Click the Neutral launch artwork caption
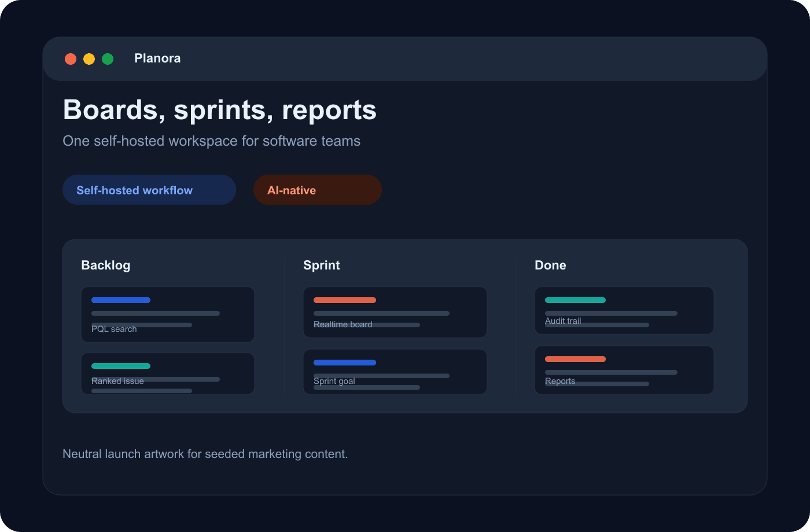The image size is (810, 532). click(205, 454)
